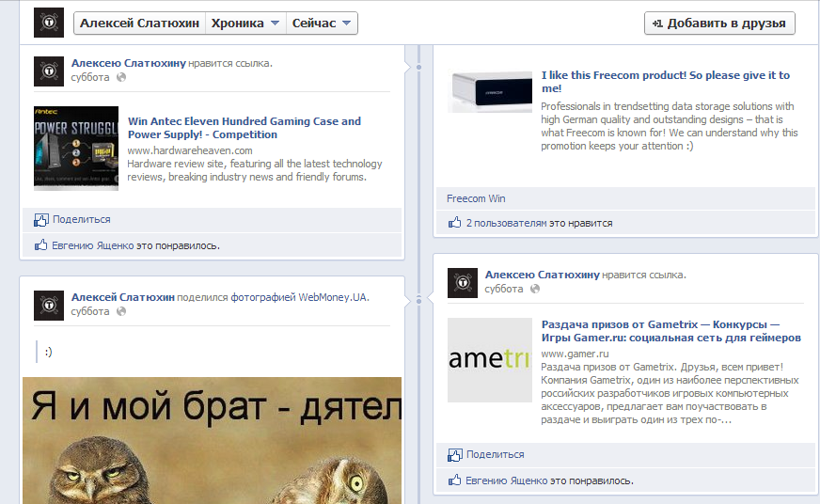Click www.hardwareheaven.com text
820x504 pixels.
click(x=190, y=150)
